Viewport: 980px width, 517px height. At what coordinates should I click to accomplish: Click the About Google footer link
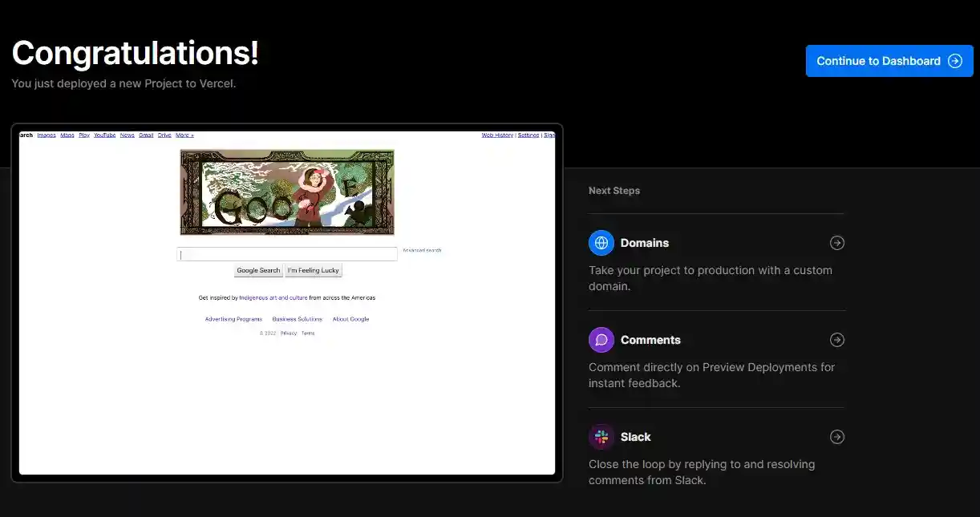click(350, 319)
